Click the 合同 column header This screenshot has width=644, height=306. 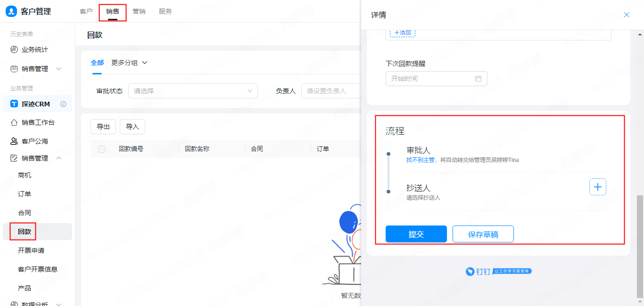click(x=257, y=149)
